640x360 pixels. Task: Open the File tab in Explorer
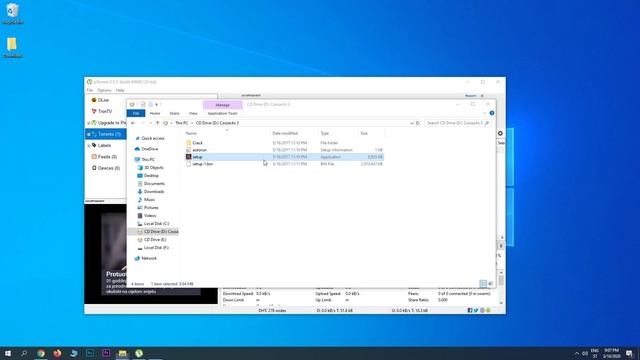coord(136,113)
